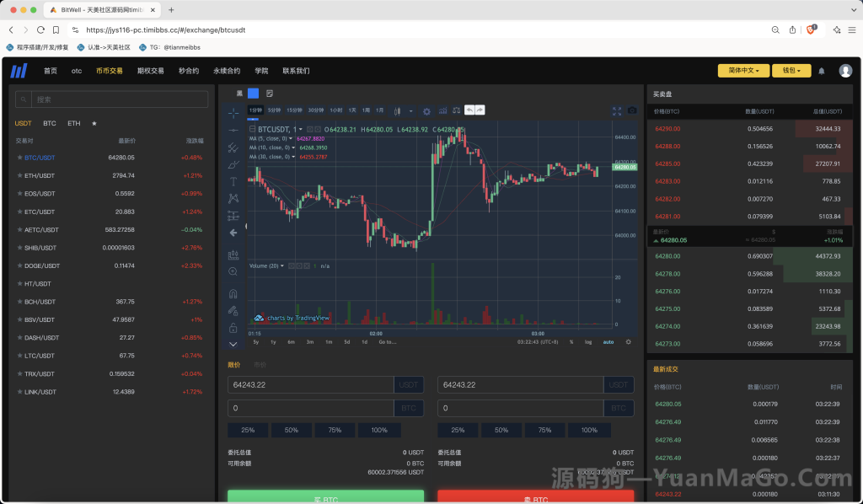The width and height of the screenshot is (863, 504).
Task: Open the chart settings gear
Action: tap(427, 111)
